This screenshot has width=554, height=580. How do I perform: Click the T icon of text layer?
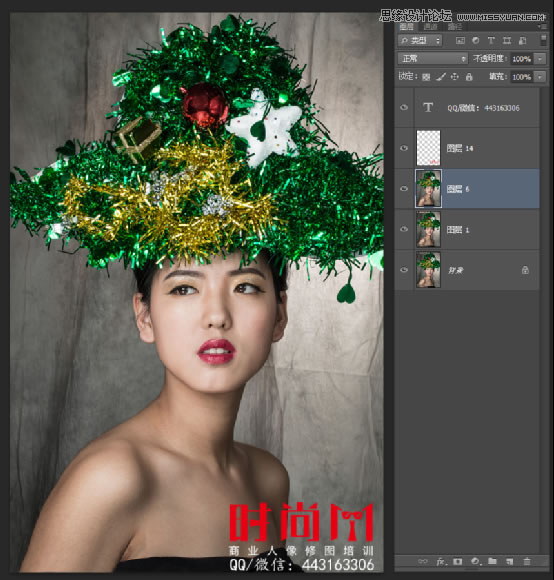[428, 108]
